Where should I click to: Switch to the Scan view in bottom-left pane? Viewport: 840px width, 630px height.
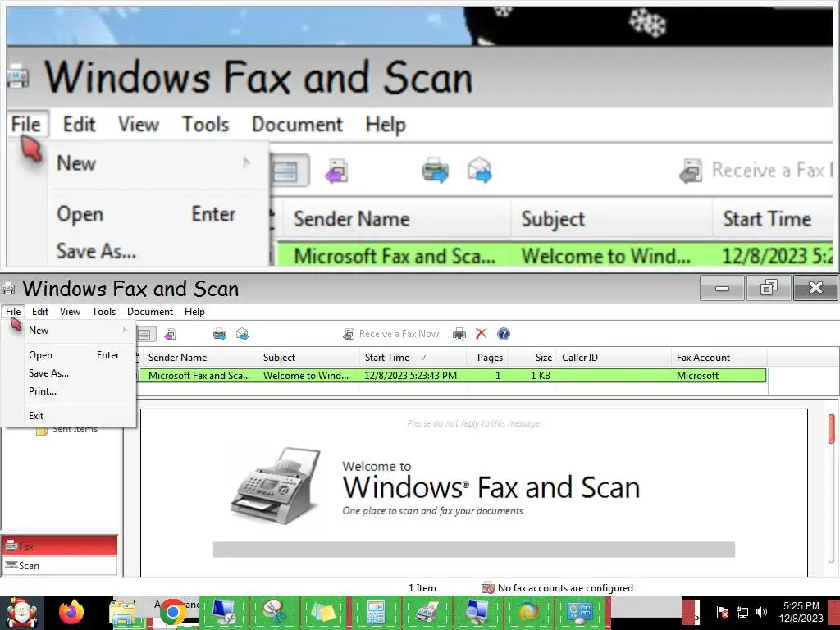click(60, 566)
